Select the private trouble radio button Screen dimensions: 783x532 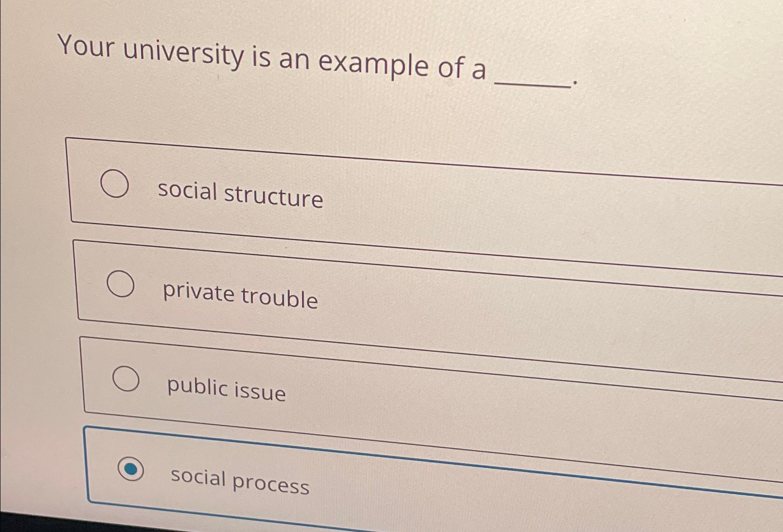[x=122, y=284]
